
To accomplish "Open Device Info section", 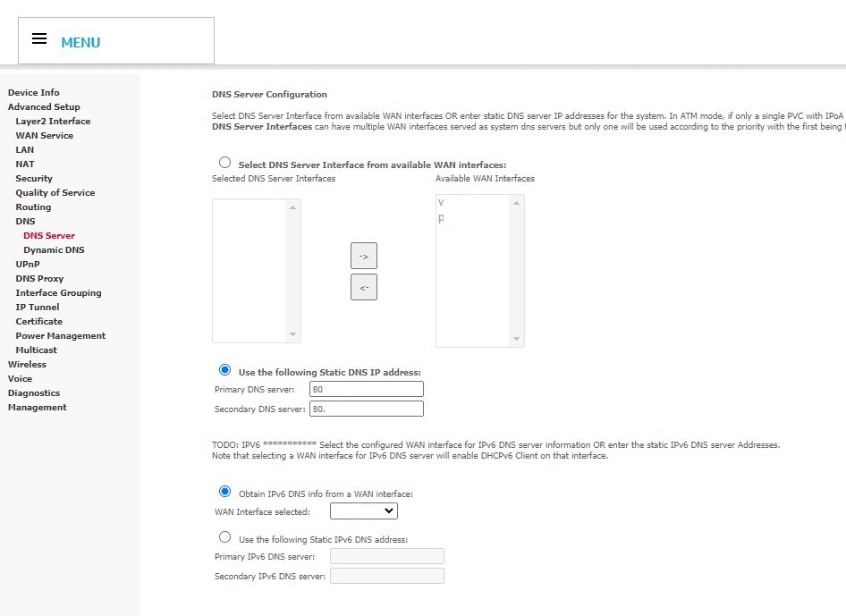I will tap(33, 92).
